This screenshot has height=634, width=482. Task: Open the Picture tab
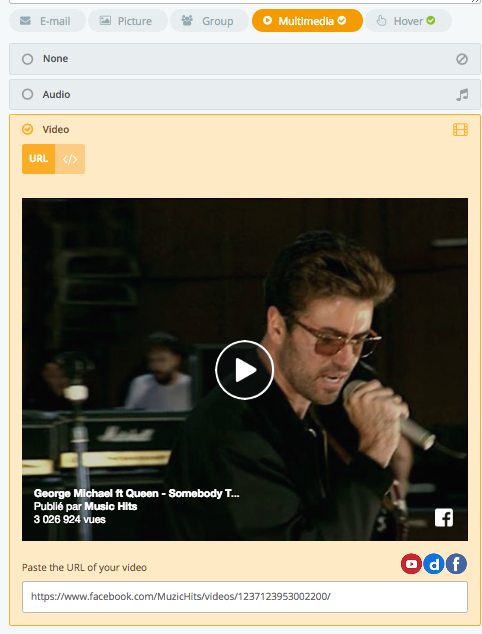(x=128, y=21)
